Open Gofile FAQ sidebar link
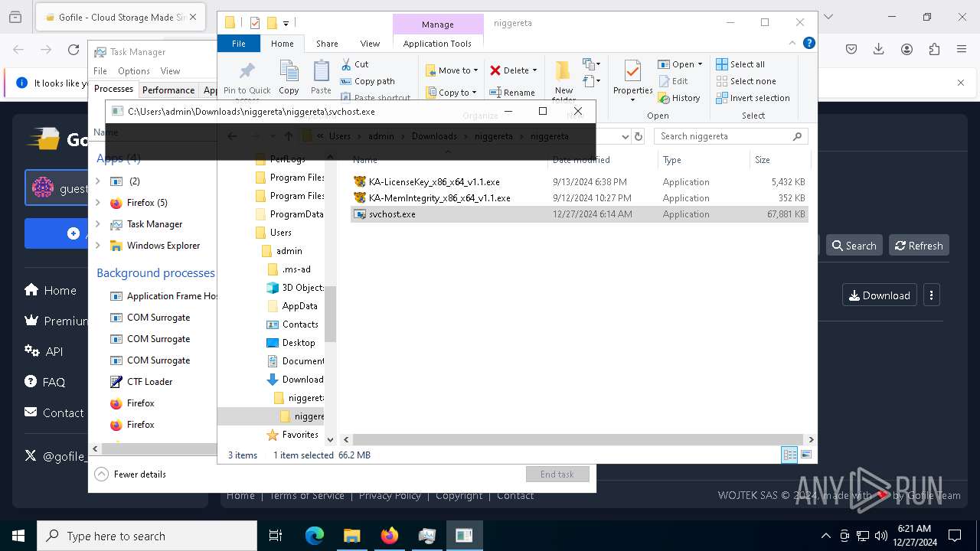The width and height of the screenshot is (980, 551). point(45,382)
